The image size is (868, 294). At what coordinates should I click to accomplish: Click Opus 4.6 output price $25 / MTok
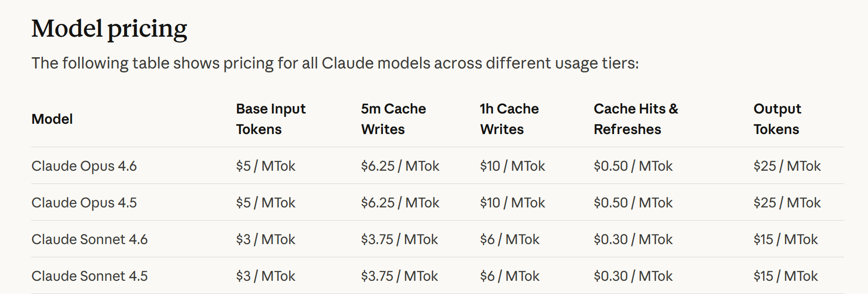pos(787,166)
